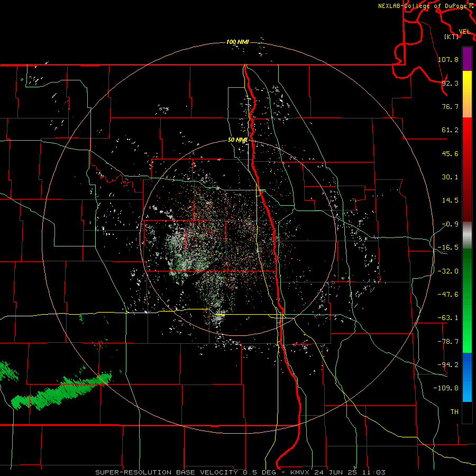Click the gray near-zero segment of color bar
Screen dimensions: 476x476
tap(467, 235)
